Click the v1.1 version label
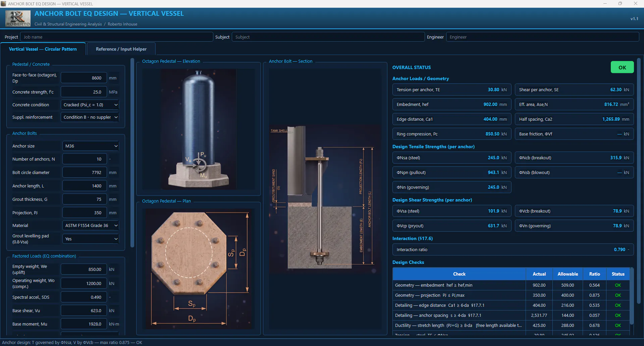Image resolution: width=644 pixels, height=346 pixels. tap(634, 19)
